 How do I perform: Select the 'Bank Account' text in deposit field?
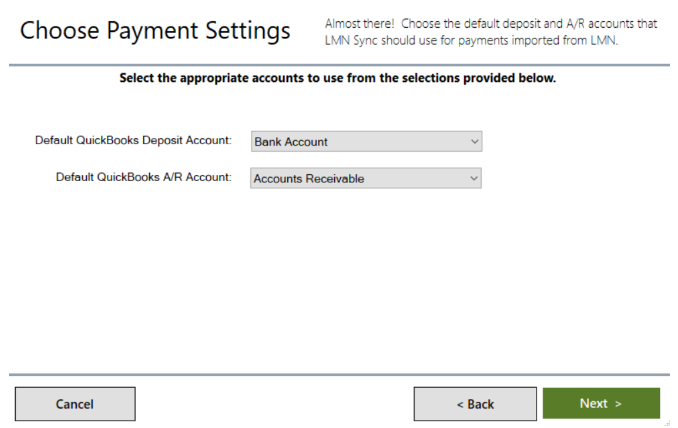291,142
